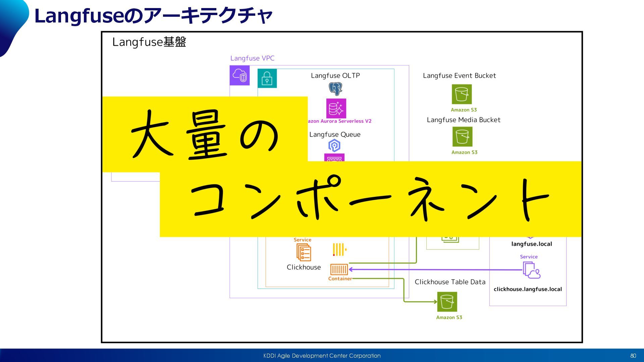Click the 'clickhouse.langfuse.local' text
The width and height of the screenshot is (644, 362).
[528, 289]
